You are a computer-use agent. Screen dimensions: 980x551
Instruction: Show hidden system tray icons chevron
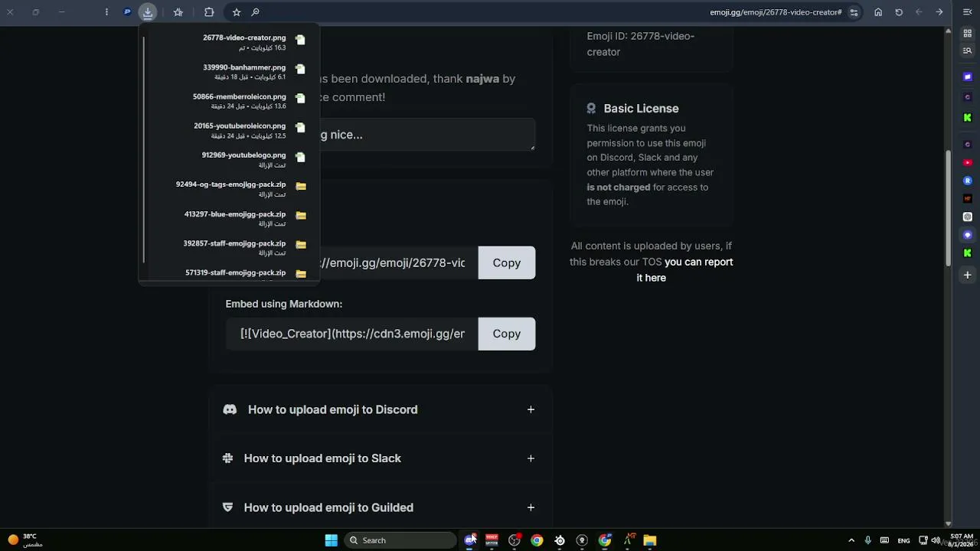click(851, 540)
